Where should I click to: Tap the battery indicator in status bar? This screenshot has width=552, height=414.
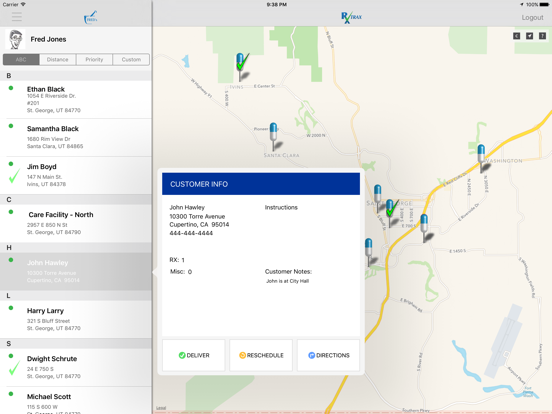point(543,5)
